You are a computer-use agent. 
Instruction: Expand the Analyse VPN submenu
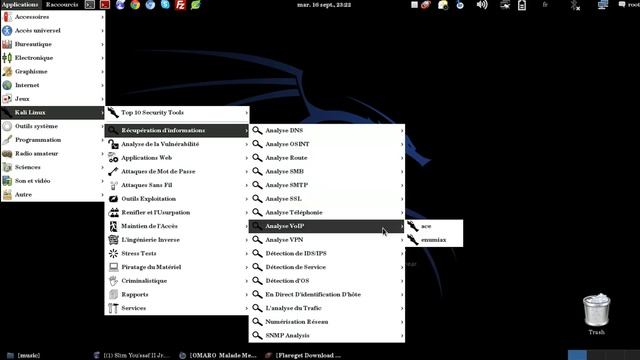click(x=327, y=240)
